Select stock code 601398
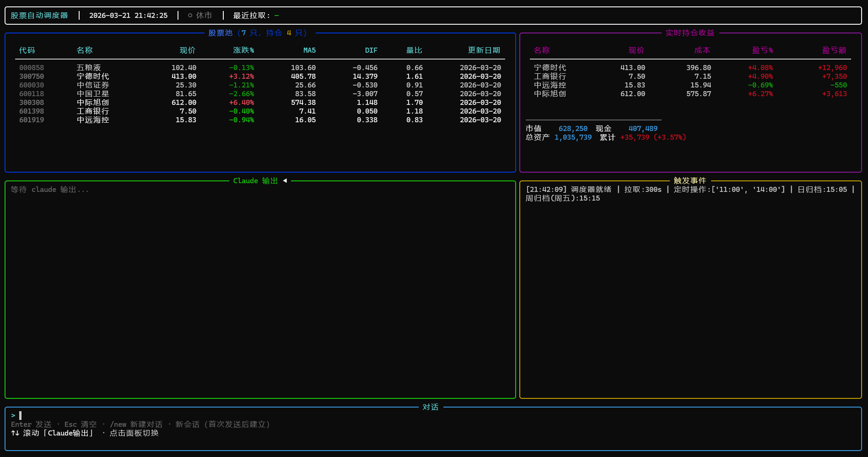 click(x=32, y=111)
